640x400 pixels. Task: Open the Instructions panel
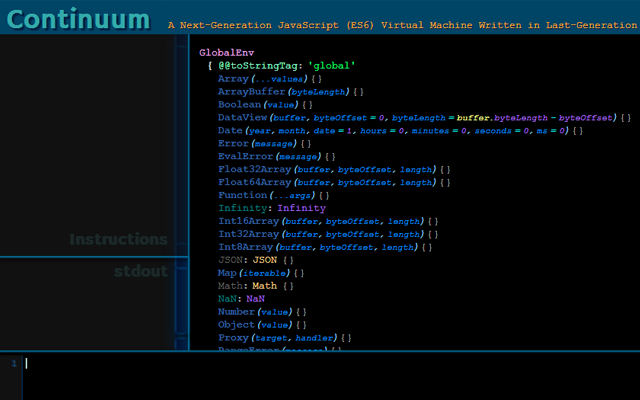(x=118, y=240)
